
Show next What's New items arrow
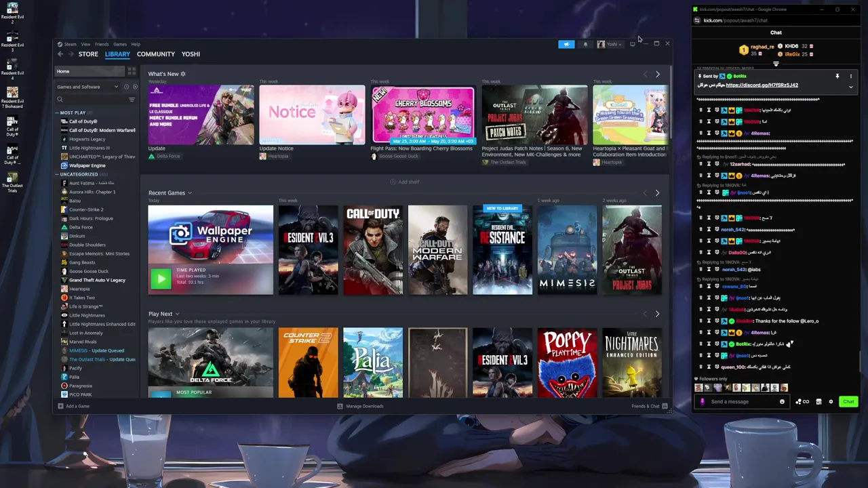click(657, 74)
